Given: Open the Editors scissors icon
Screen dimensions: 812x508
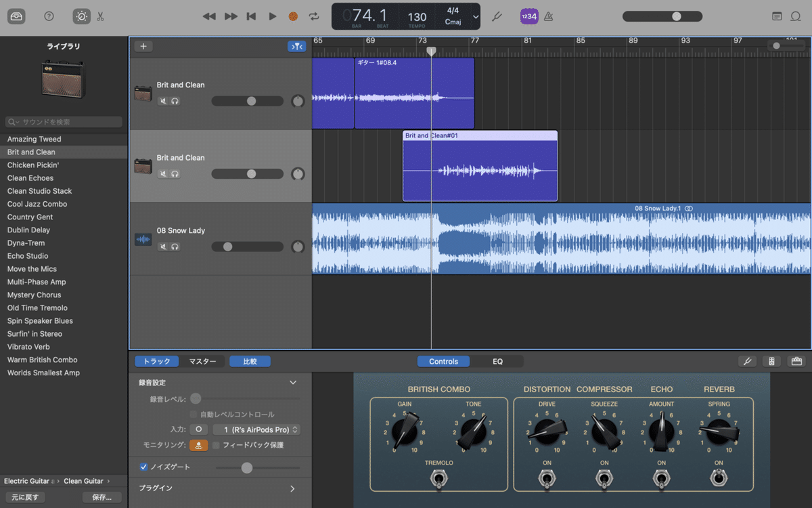Looking at the screenshot, I should click(x=100, y=16).
